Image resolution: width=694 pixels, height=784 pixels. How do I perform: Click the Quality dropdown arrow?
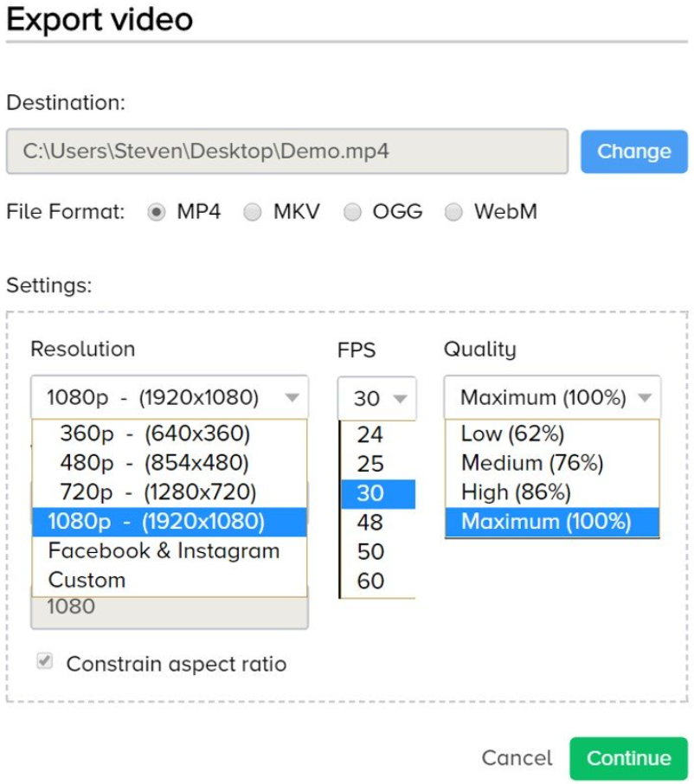coord(645,397)
